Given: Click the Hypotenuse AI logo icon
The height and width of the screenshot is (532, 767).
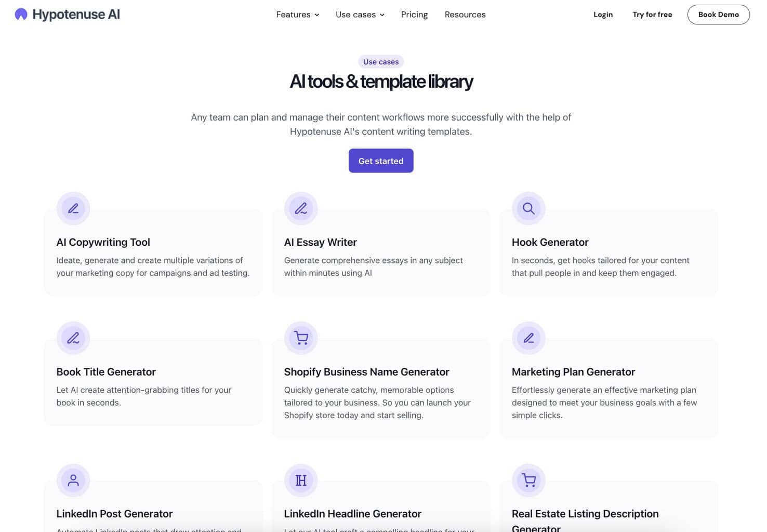Looking at the screenshot, I should pyautogui.click(x=21, y=15).
